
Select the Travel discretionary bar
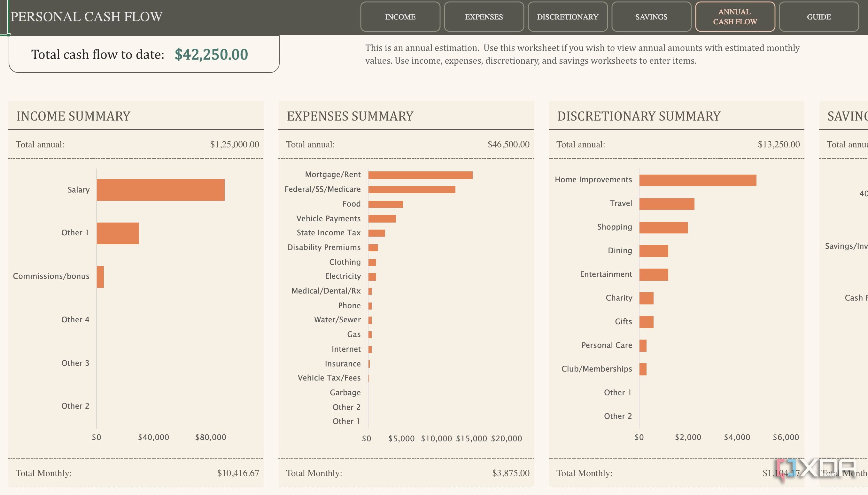[667, 204]
